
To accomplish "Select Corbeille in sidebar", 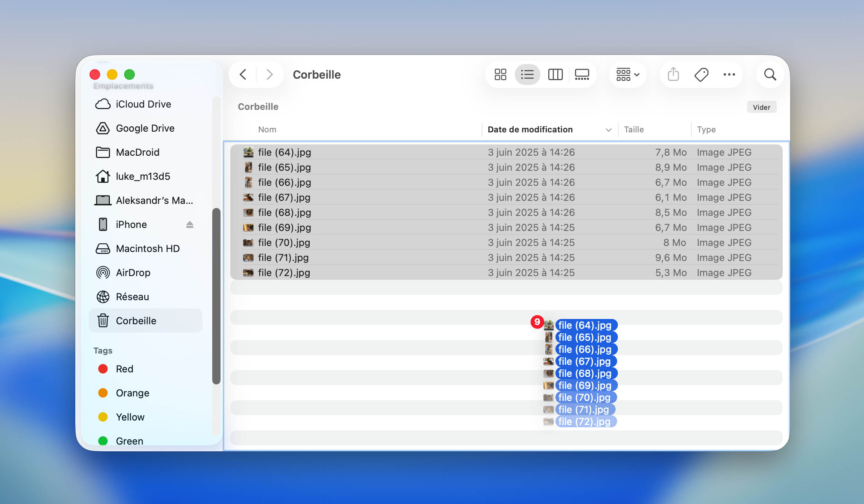I will coord(145,321).
